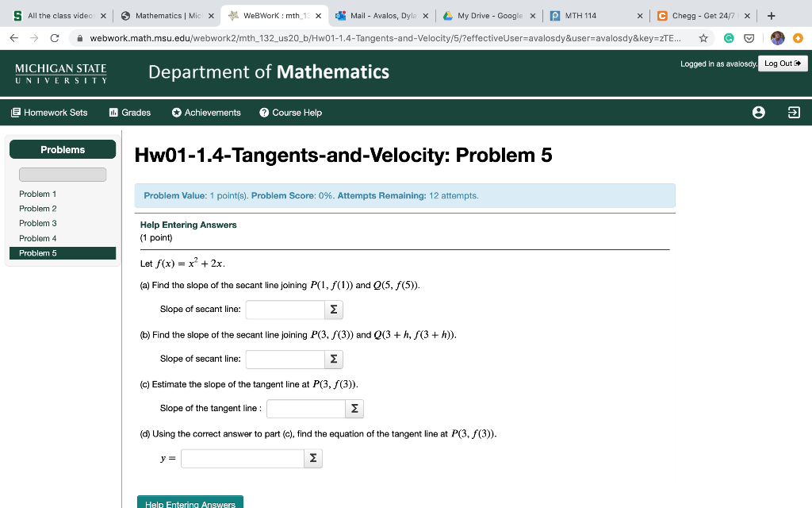The width and height of the screenshot is (812, 508).
Task: Open the Homework Sets section
Action: pos(49,112)
